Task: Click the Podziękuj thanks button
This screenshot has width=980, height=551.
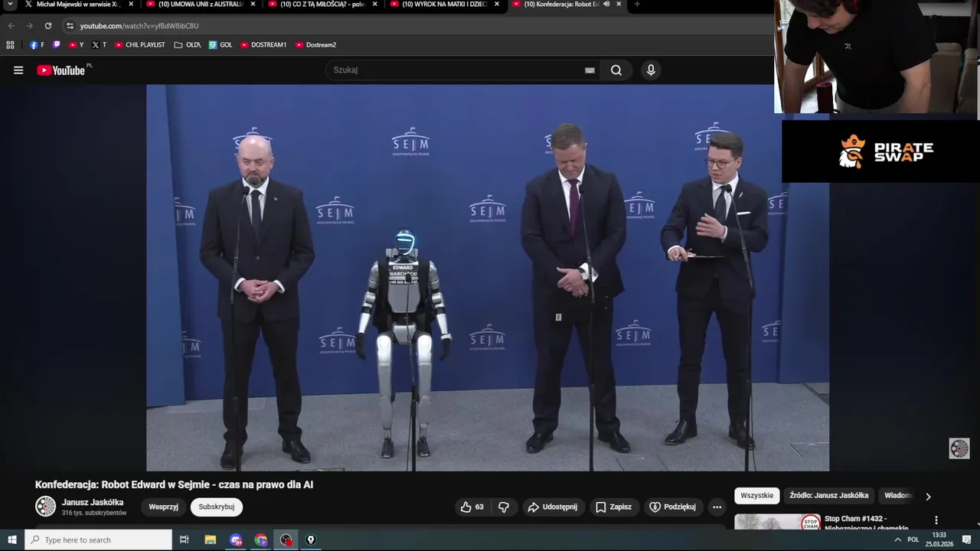Action: click(673, 507)
